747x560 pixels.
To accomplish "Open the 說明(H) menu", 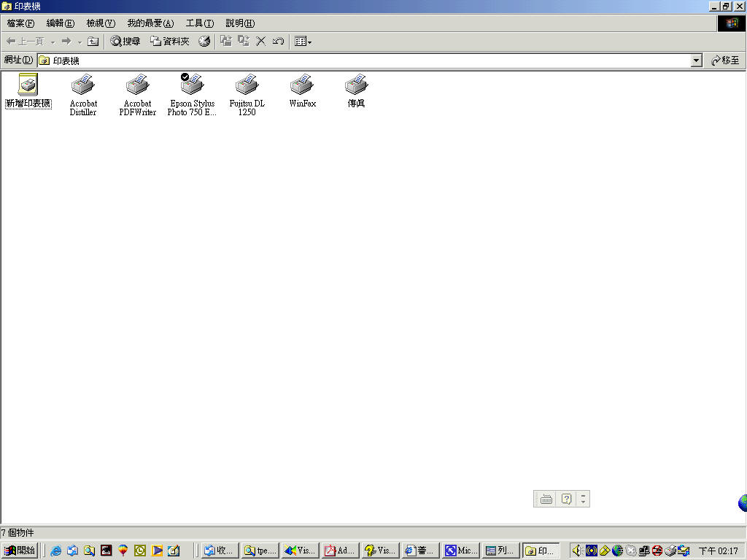I will [x=239, y=23].
